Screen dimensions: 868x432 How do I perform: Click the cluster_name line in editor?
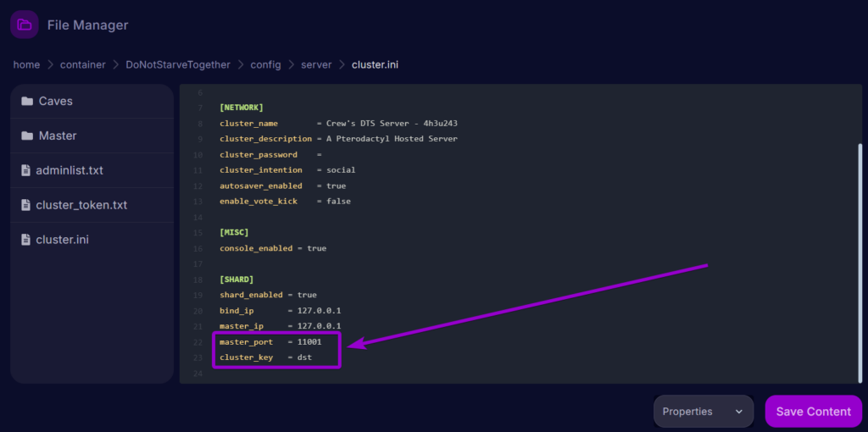pos(339,124)
